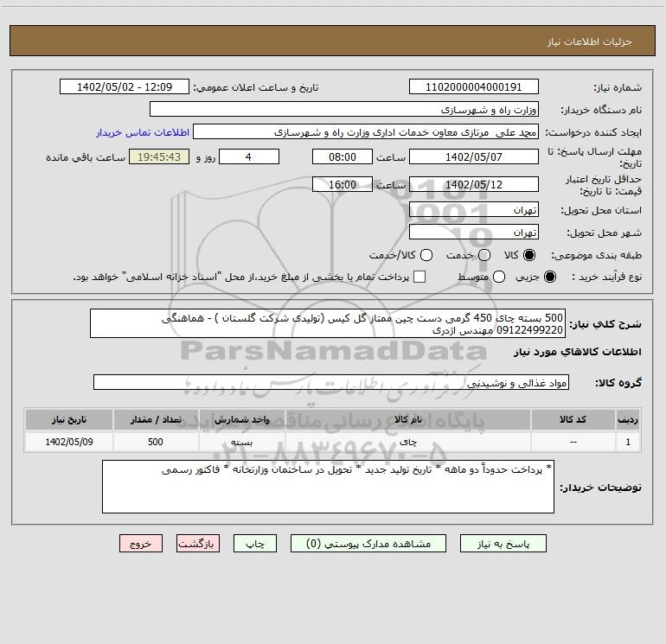Click the بازگشت back button

tap(198, 544)
